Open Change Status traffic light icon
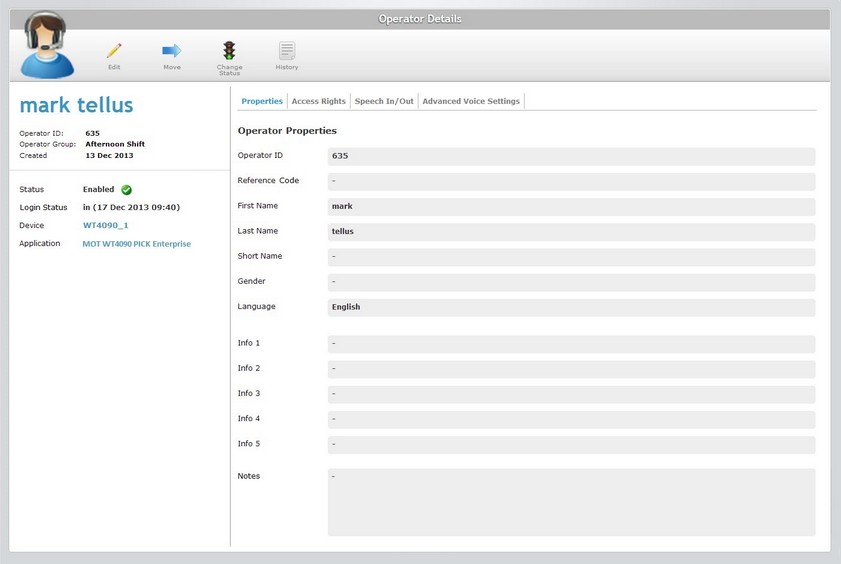841x564 pixels. [x=230, y=50]
